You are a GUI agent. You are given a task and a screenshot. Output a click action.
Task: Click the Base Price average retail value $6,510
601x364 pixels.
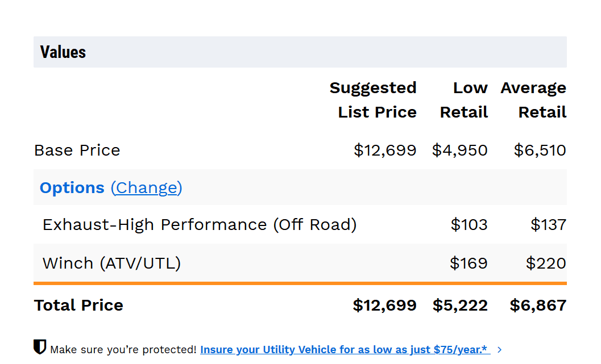[540, 150]
